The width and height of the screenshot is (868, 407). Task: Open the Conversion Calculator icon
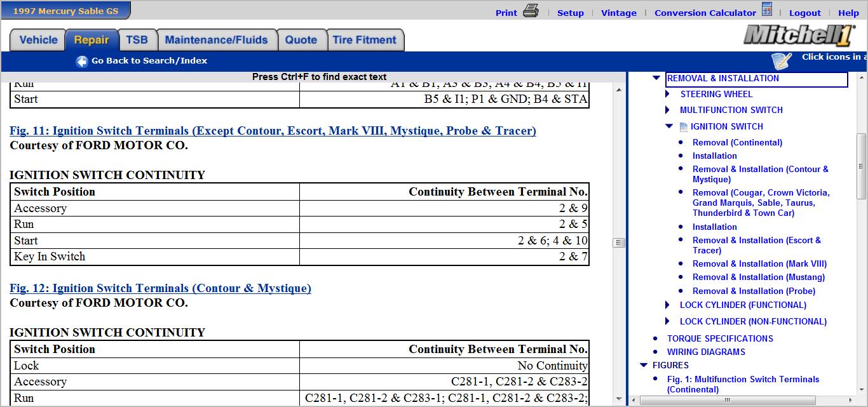767,10
